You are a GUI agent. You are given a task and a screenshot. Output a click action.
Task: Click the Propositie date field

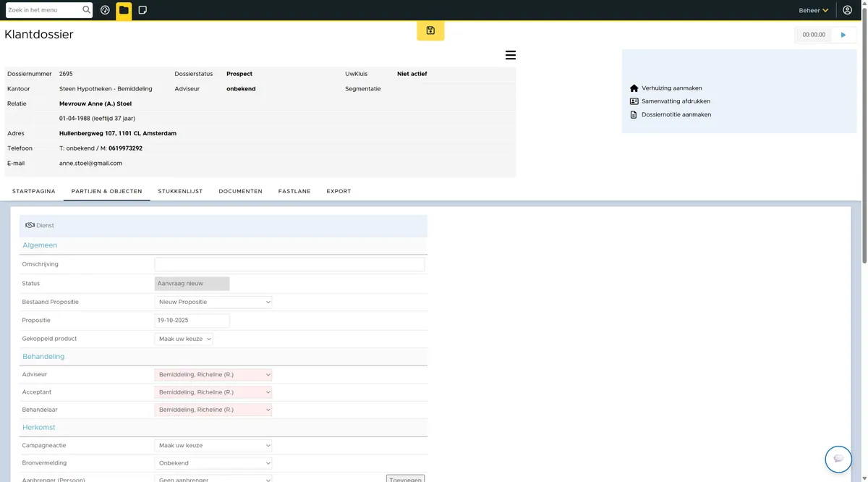click(x=192, y=321)
